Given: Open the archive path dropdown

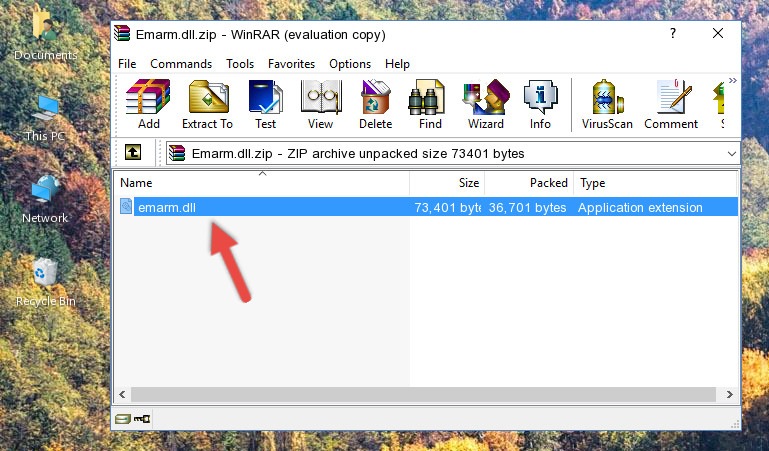Looking at the screenshot, I should pyautogui.click(x=731, y=154).
